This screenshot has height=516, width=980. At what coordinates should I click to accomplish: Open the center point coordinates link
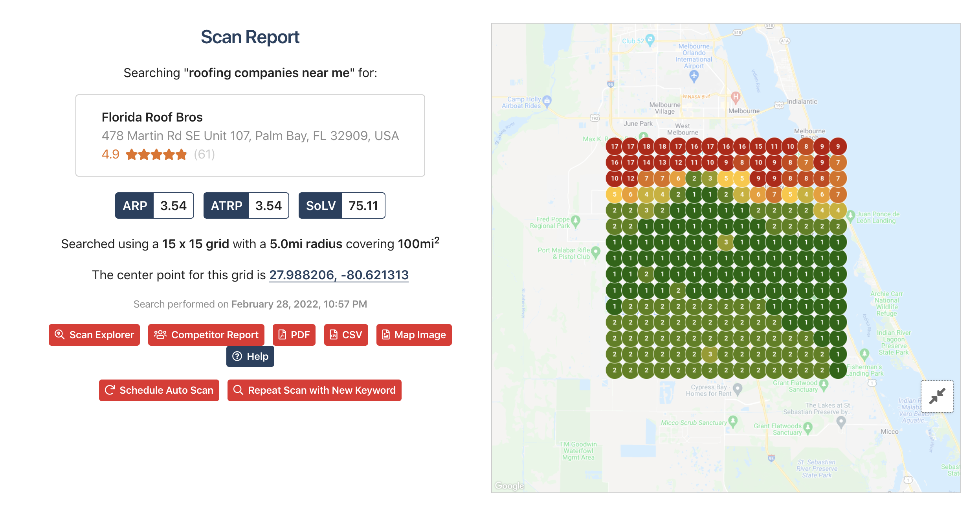pos(339,275)
